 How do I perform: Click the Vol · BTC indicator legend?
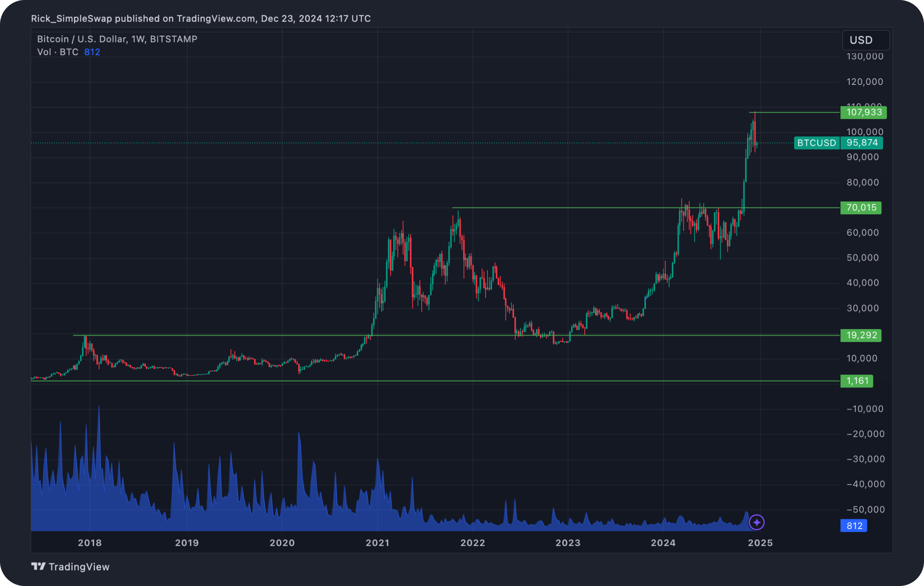(58, 52)
